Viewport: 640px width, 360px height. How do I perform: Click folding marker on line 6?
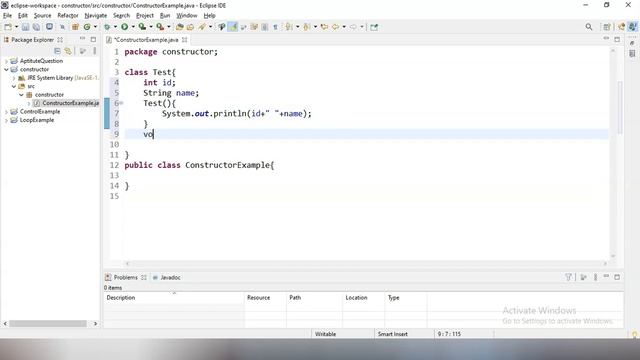point(122,103)
